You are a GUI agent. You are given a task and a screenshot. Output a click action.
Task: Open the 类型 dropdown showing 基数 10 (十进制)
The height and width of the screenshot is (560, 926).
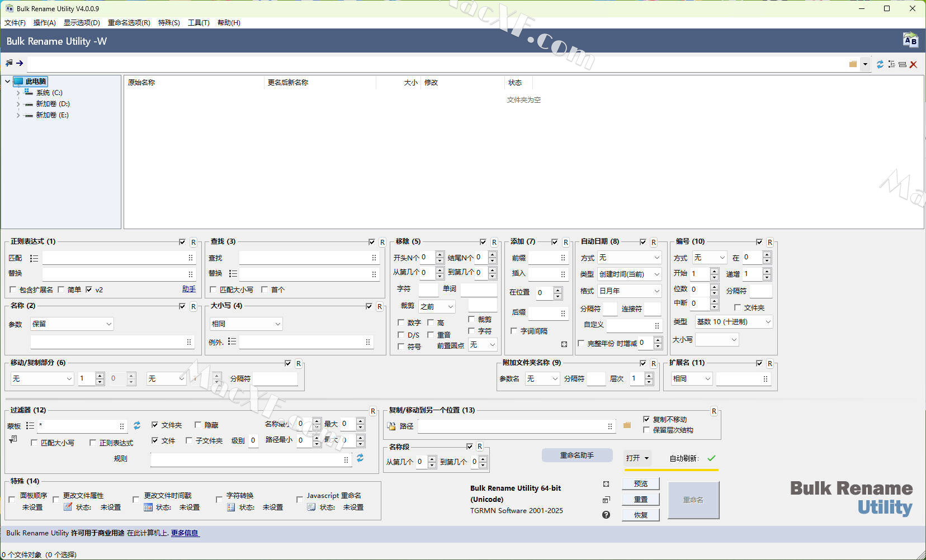pyautogui.click(x=734, y=322)
